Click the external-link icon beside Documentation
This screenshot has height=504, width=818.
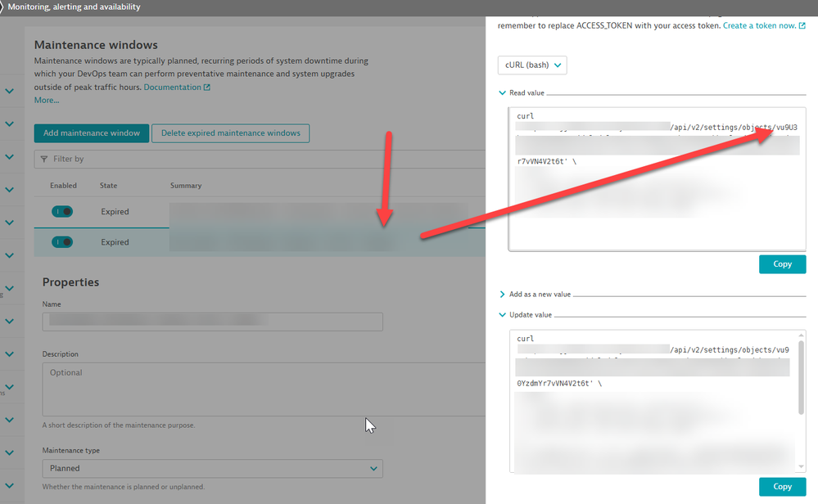(x=206, y=88)
